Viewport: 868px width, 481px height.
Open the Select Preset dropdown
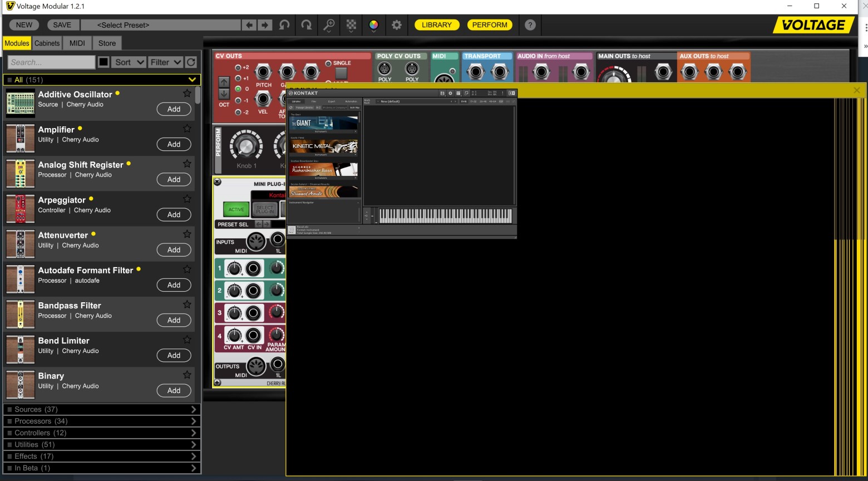(x=161, y=25)
